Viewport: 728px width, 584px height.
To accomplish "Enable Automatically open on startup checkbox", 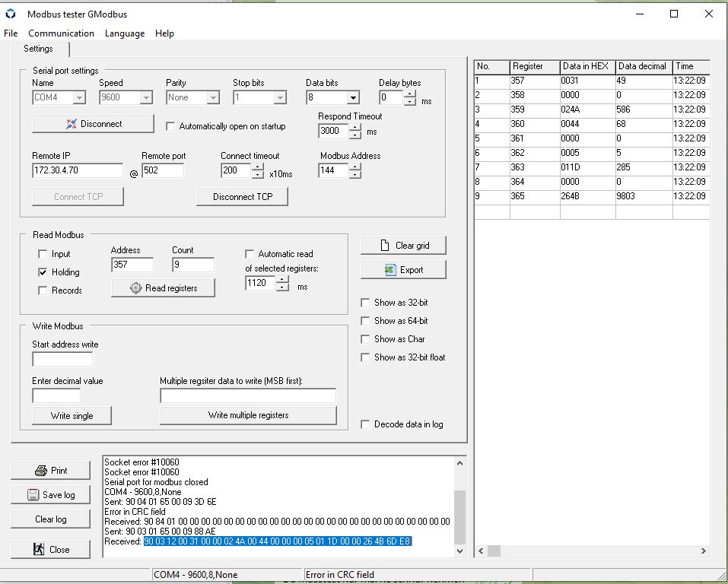I will (x=170, y=126).
